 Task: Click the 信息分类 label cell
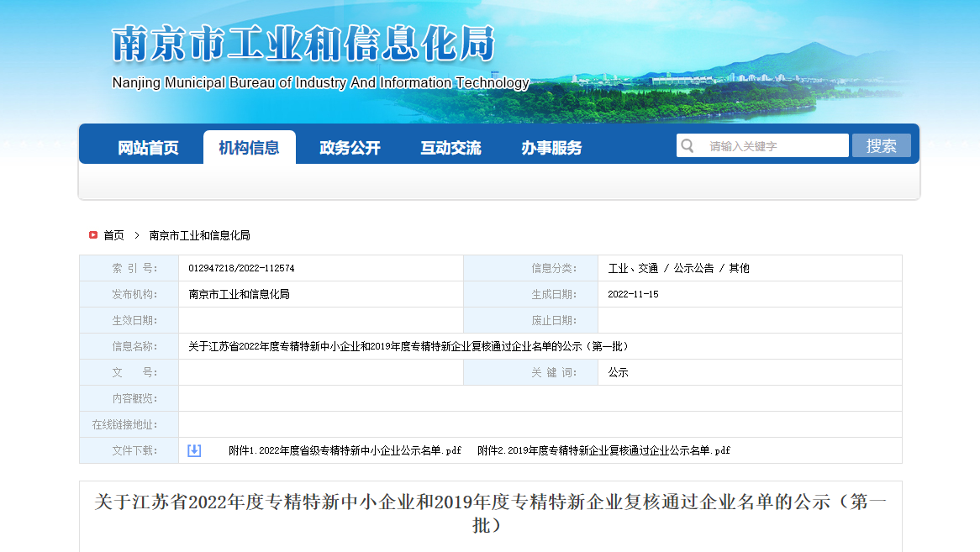tap(530, 268)
